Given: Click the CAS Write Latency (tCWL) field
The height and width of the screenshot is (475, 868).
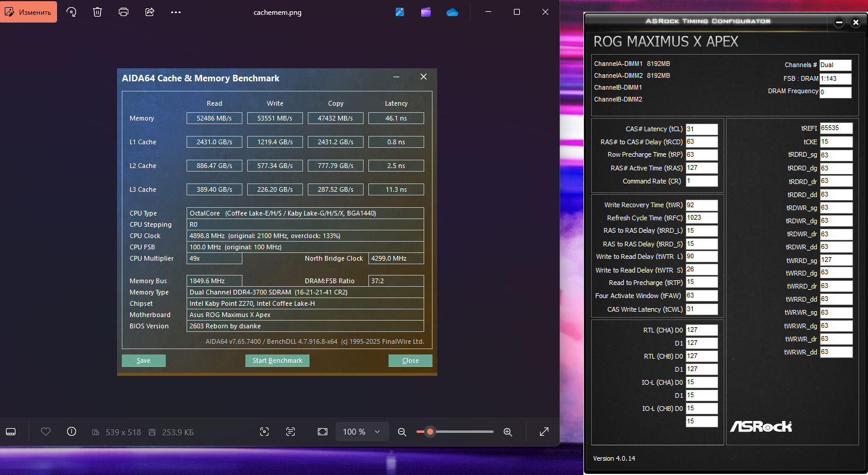Looking at the screenshot, I should (x=702, y=309).
